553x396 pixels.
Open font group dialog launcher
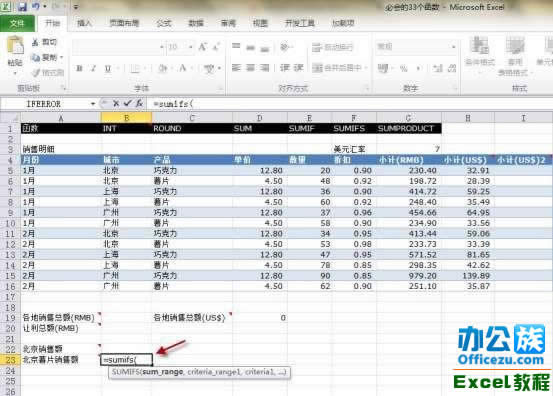click(220, 88)
